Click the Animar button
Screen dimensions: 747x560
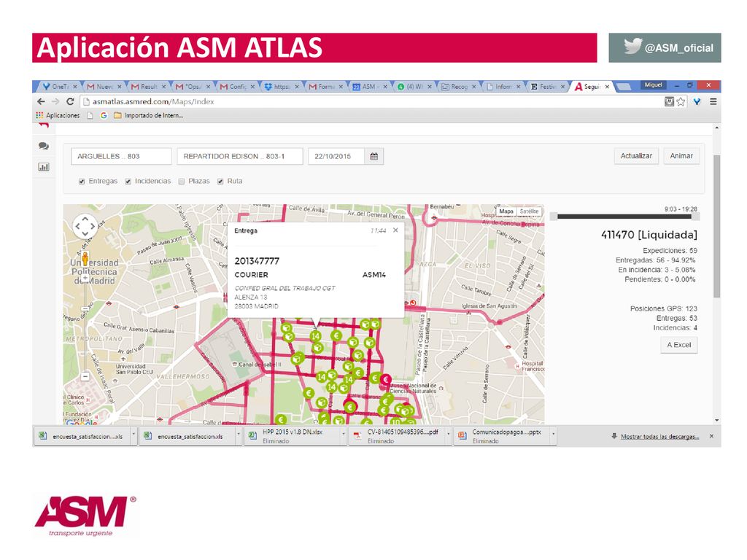click(x=681, y=156)
